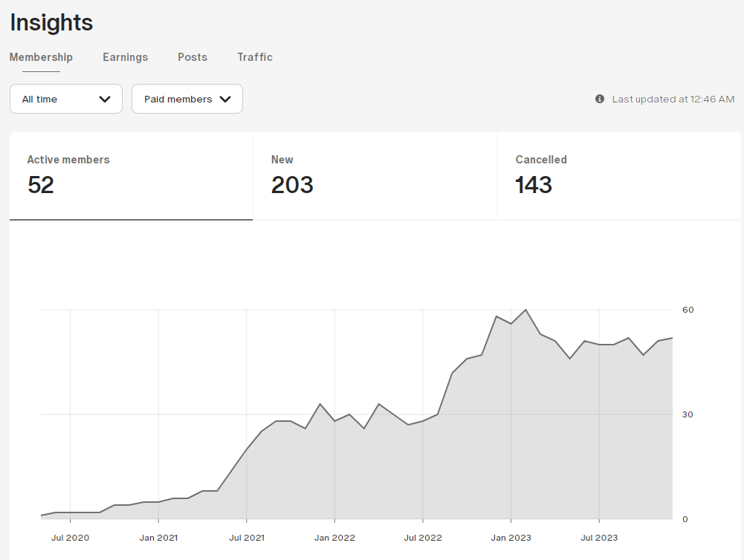Select the Cancelled 143 members card

tap(618, 176)
